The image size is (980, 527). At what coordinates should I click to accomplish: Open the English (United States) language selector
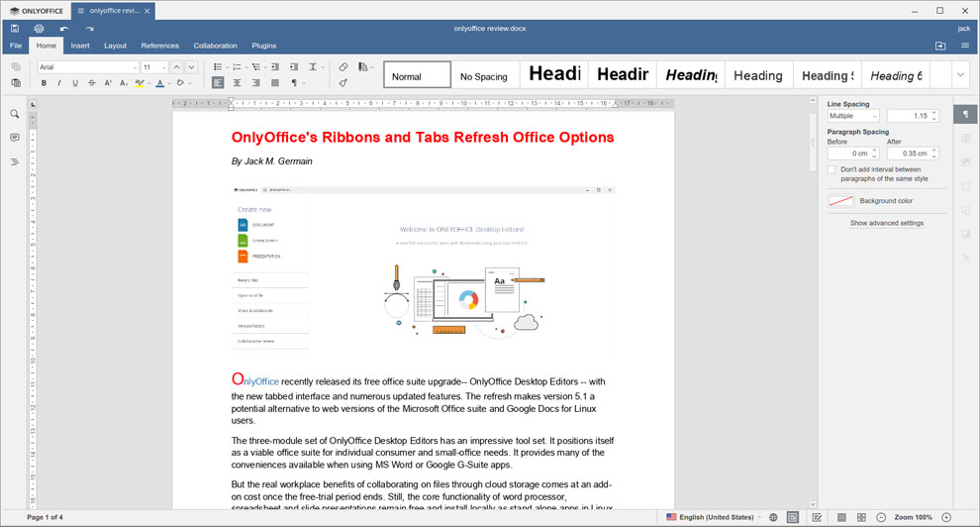click(714, 518)
